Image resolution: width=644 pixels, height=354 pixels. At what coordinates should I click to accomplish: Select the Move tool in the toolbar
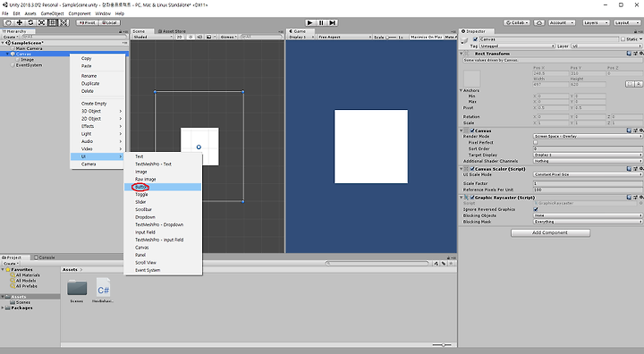[x=20, y=22]
